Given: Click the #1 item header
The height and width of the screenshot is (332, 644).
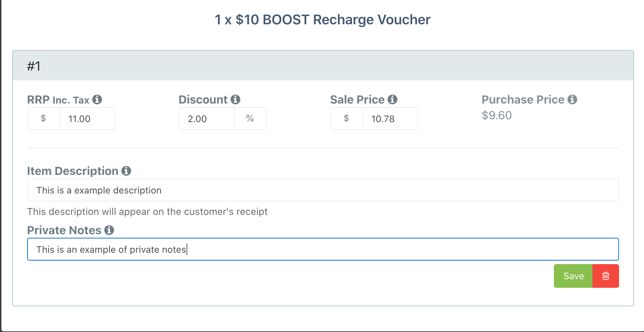Looking at the screenshot, I should (x=323, y=66).
